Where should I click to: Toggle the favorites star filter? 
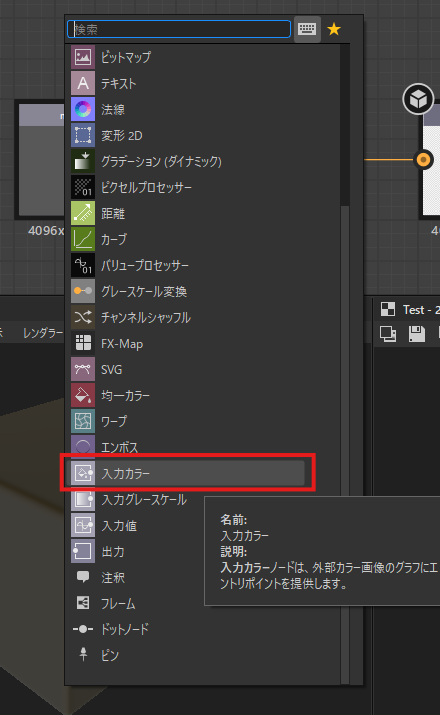click(334, 30)
